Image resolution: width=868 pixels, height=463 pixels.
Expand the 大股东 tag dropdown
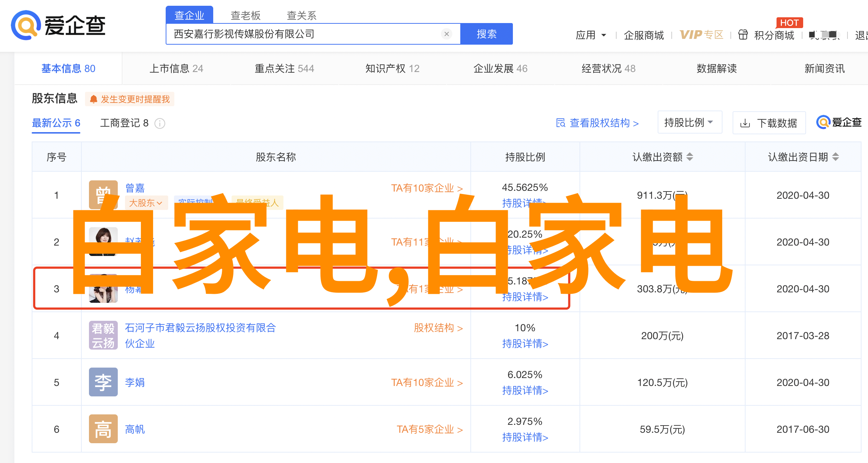146,203
